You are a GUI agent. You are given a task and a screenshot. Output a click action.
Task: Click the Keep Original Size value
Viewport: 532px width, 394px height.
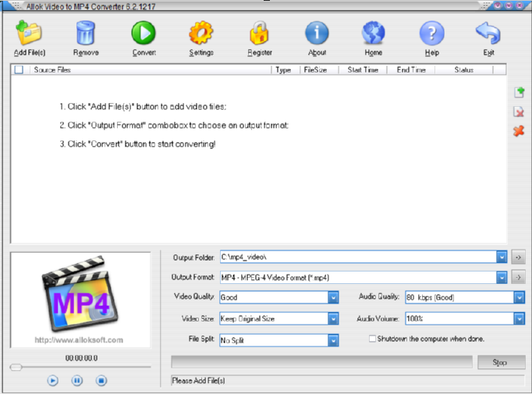[x=247, y=318]
